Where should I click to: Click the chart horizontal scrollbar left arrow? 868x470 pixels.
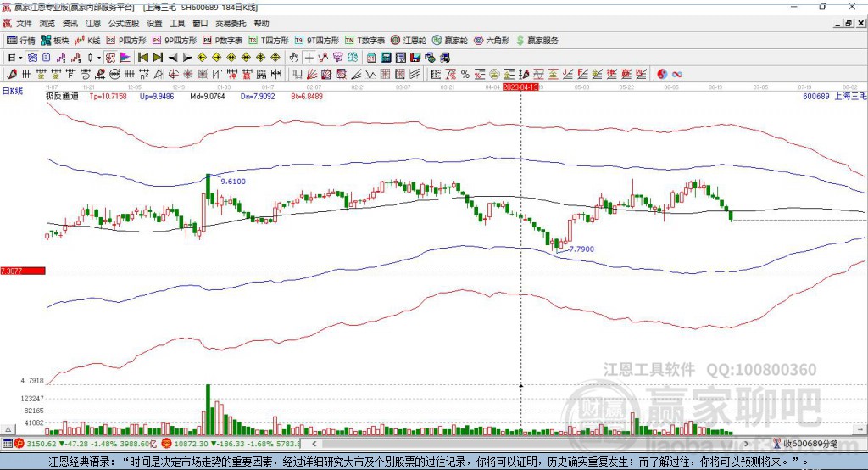[x=314, y=444]
